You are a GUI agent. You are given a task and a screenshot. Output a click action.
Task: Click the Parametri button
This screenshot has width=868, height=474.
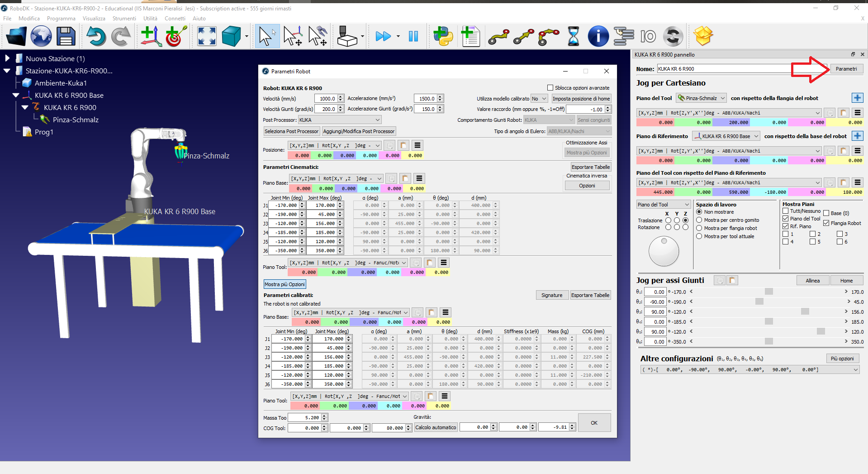point(846,69)
